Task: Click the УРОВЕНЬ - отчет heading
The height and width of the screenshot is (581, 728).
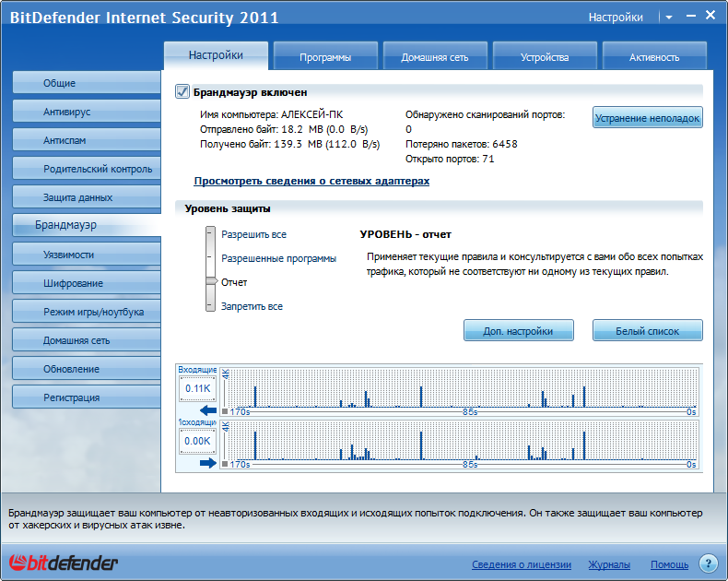Action: click(x=405, y=234)
